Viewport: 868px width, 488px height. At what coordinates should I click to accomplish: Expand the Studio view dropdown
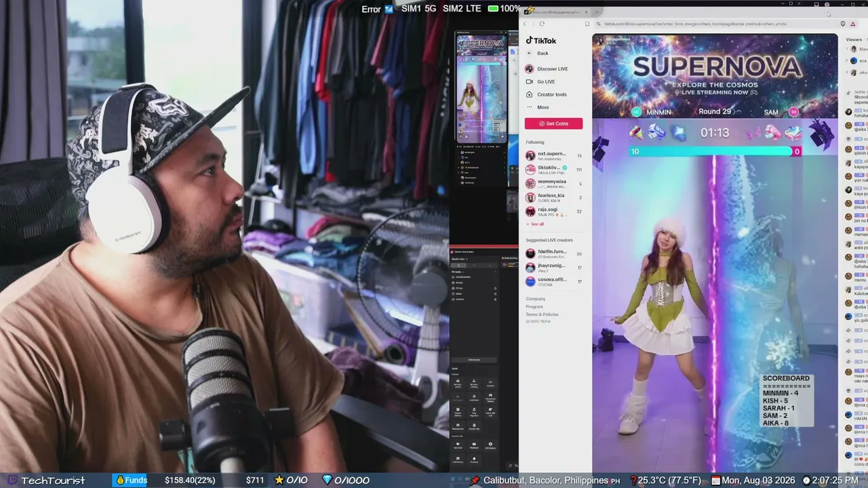(x=460, y=259)
